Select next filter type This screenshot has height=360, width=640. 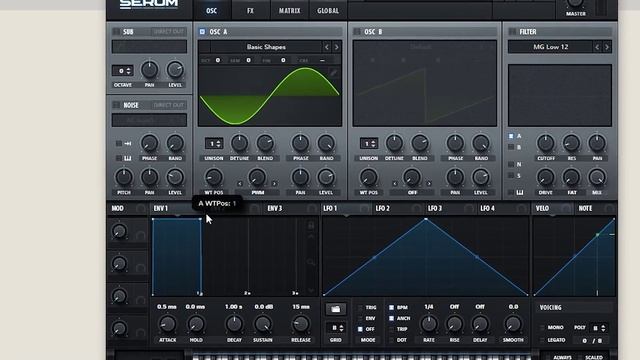[x=607, y=47]
